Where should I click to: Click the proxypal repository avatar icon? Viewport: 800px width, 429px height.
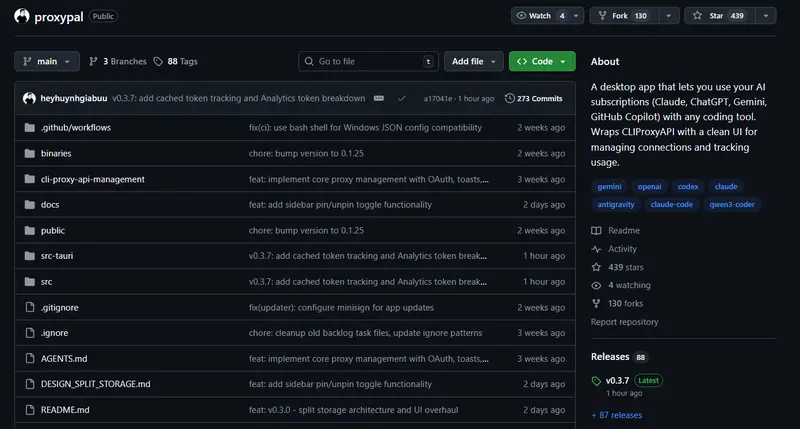coord(25,16)
